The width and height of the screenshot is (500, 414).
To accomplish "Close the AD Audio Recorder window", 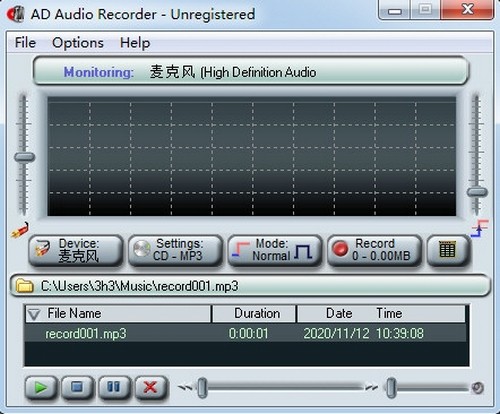I will pos(468,10).
